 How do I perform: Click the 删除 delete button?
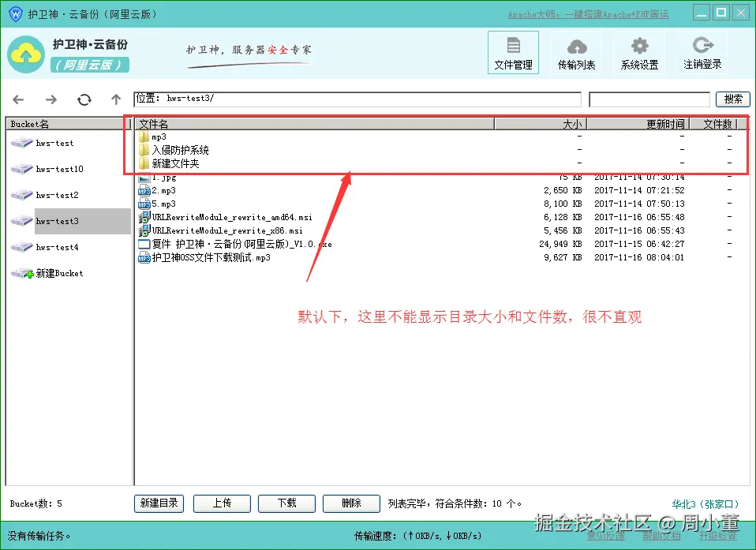tap(351, 503)
